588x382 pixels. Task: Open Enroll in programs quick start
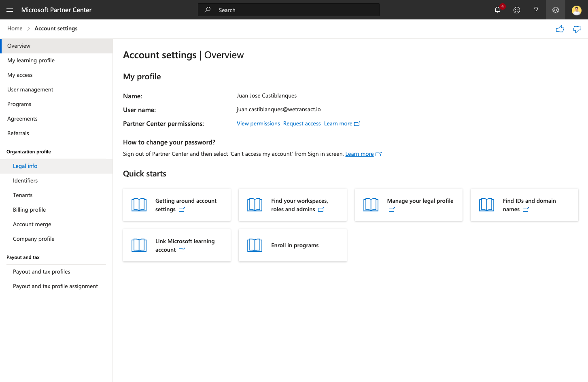(293, 245)
